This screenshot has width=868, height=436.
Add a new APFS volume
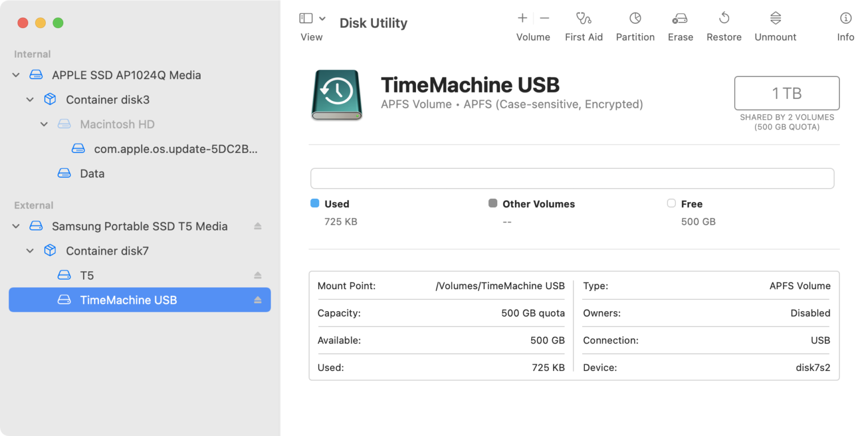522,18
